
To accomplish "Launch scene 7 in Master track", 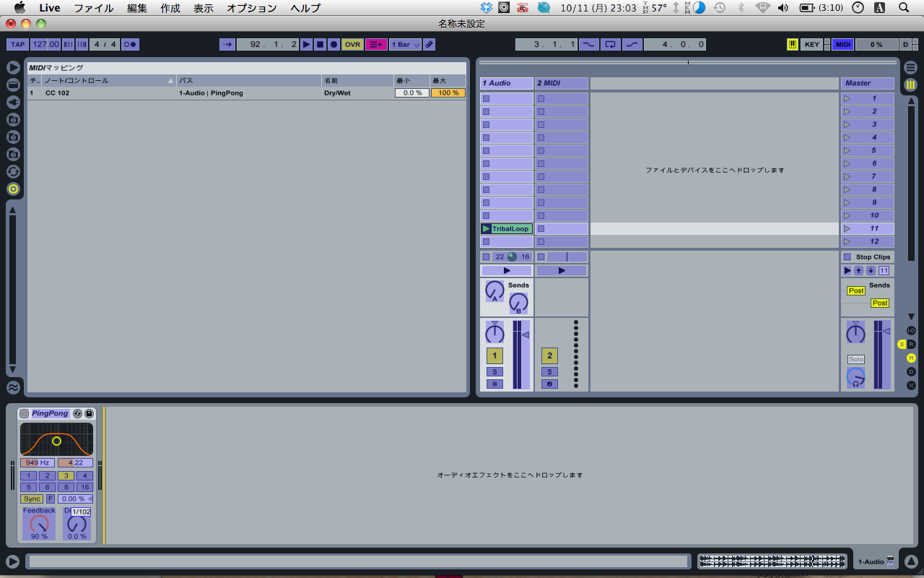I will 847,177.
